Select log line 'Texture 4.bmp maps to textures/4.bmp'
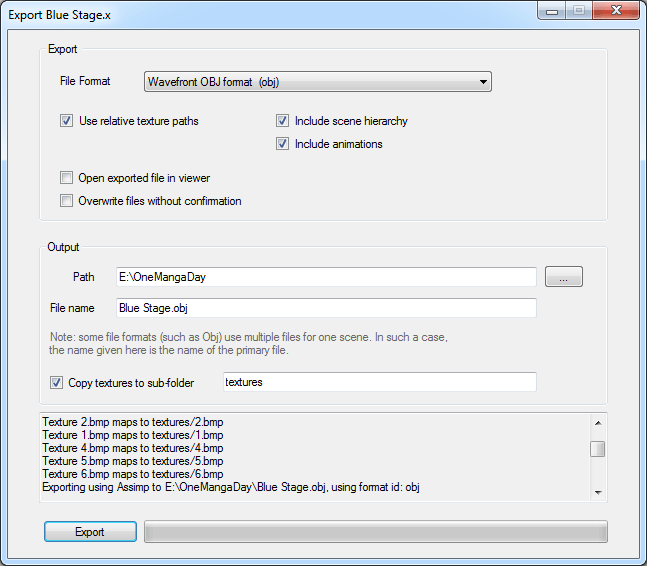 click(132, 448)
